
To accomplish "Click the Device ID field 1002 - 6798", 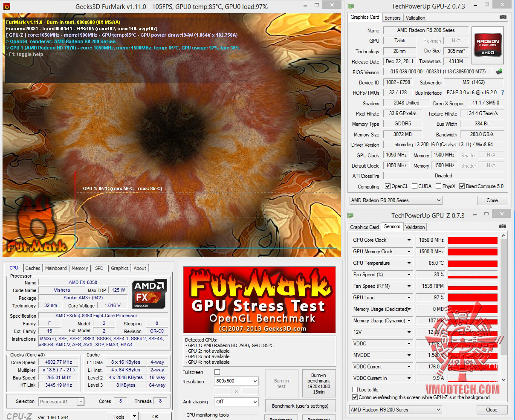I will pyautogui.click(x=397, y=82).
